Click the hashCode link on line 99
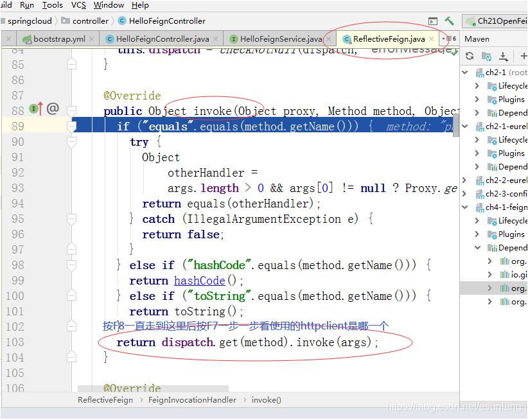528x420 pixels. tap(199, 281)
